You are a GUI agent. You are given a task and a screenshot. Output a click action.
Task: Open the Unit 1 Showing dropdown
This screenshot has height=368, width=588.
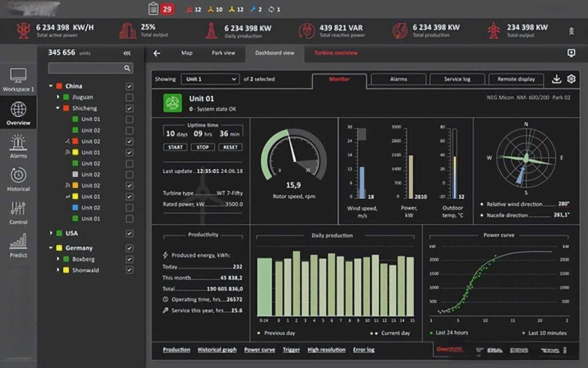pyautogui.click(x=210, y=79)
